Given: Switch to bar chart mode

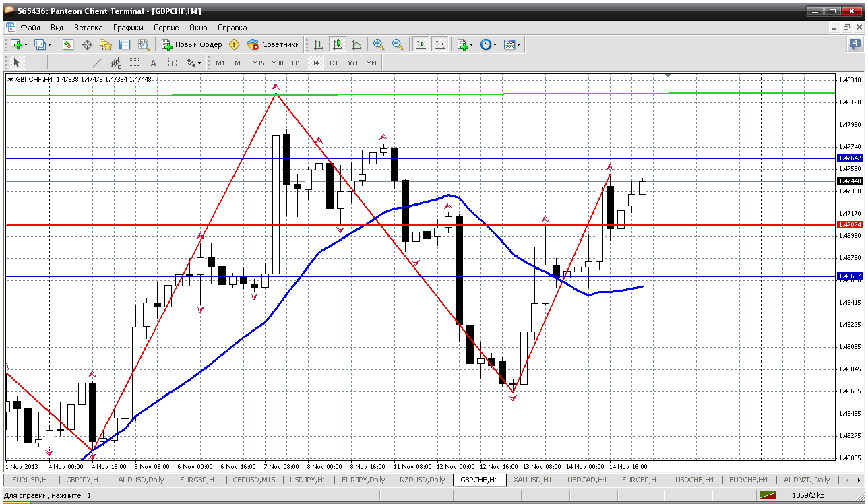Looking at the screenshot, I should 319,44.
